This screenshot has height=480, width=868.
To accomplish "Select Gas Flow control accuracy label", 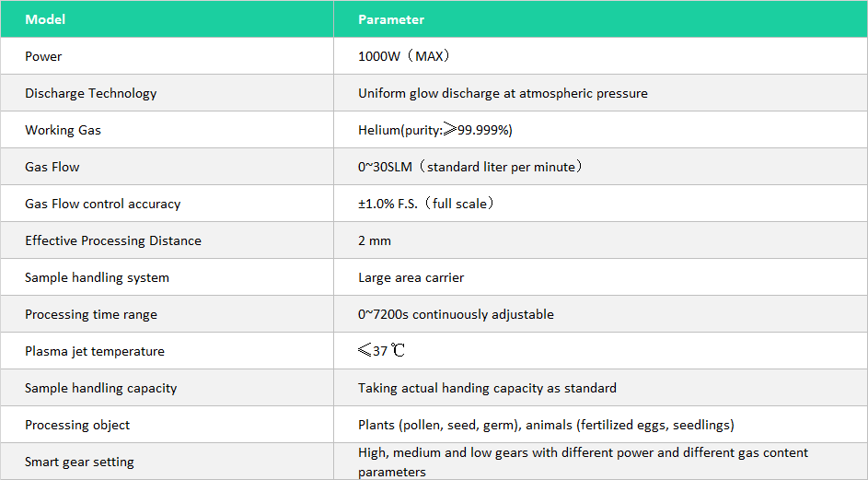I will (x=102, y=204).
